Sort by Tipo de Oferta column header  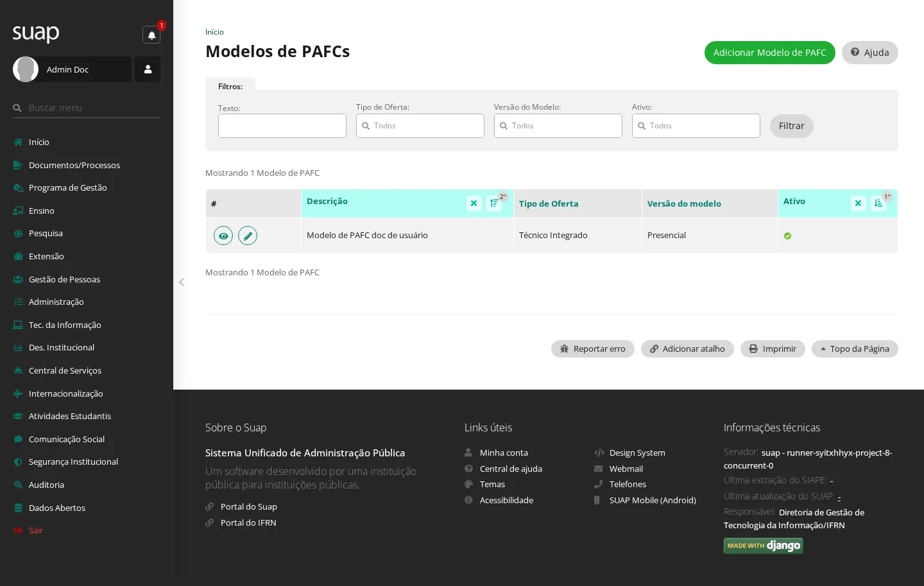pos(549,203)
